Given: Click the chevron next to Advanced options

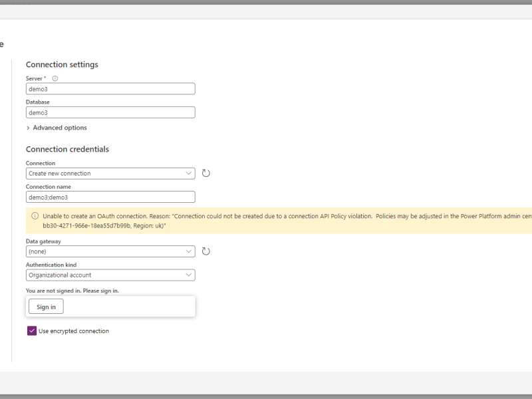Looking at the screenshot, I should (x=28, y=127).
